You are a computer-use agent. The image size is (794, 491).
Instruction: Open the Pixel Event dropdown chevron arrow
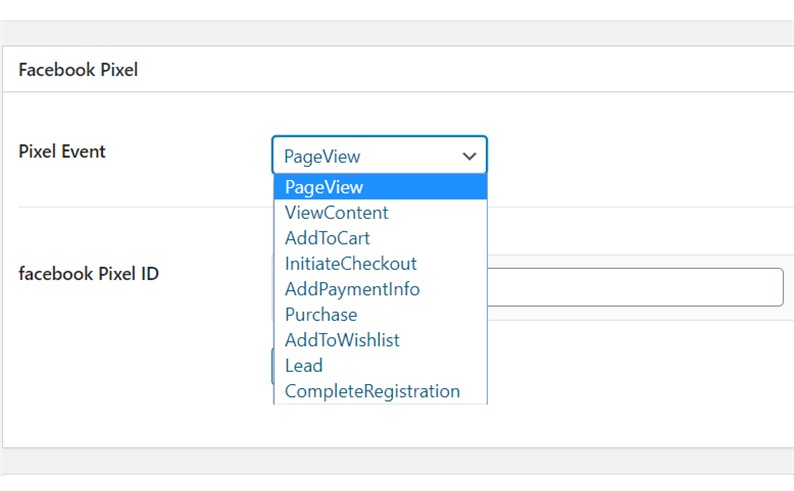point(468,156)
